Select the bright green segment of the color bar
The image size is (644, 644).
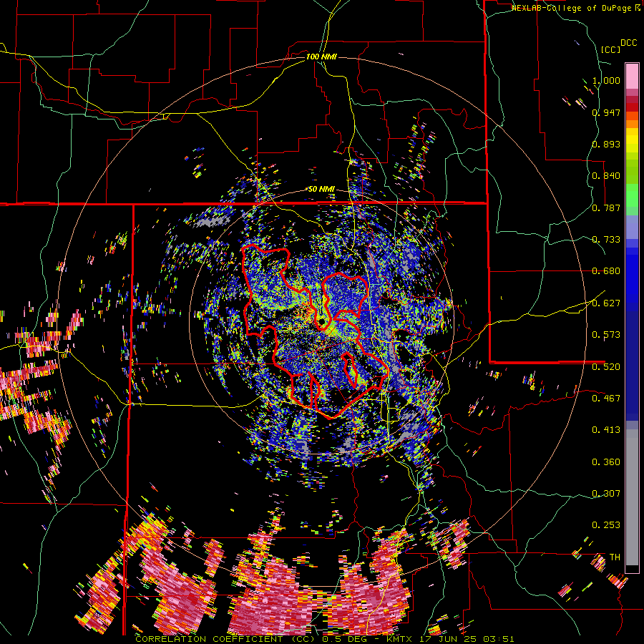(632, 195)
